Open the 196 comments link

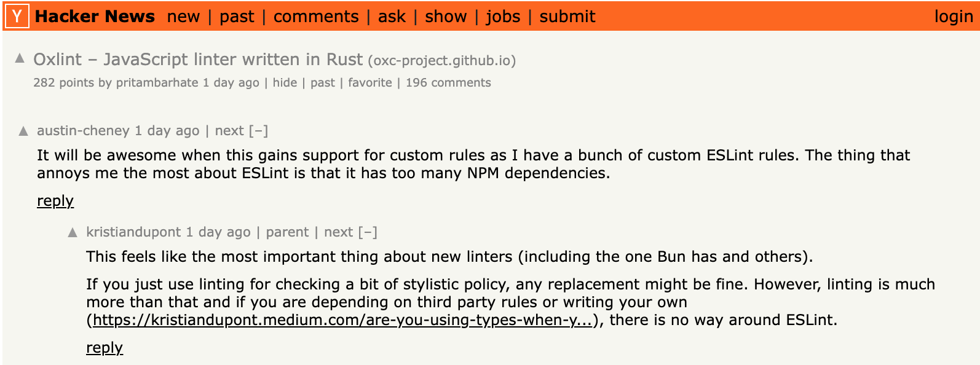448,83
